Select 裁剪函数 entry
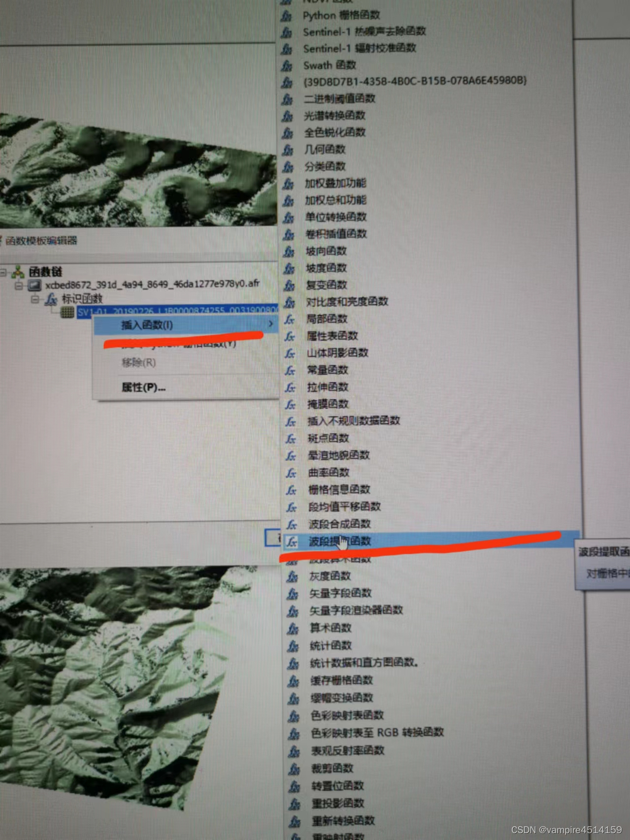This screenshot has height=840, width=630. 332,768
